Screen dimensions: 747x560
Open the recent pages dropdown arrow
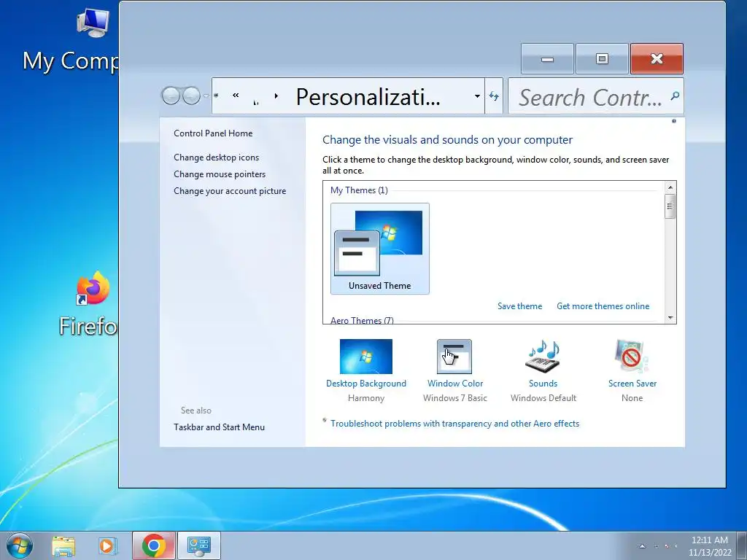(x=206, y=96)
